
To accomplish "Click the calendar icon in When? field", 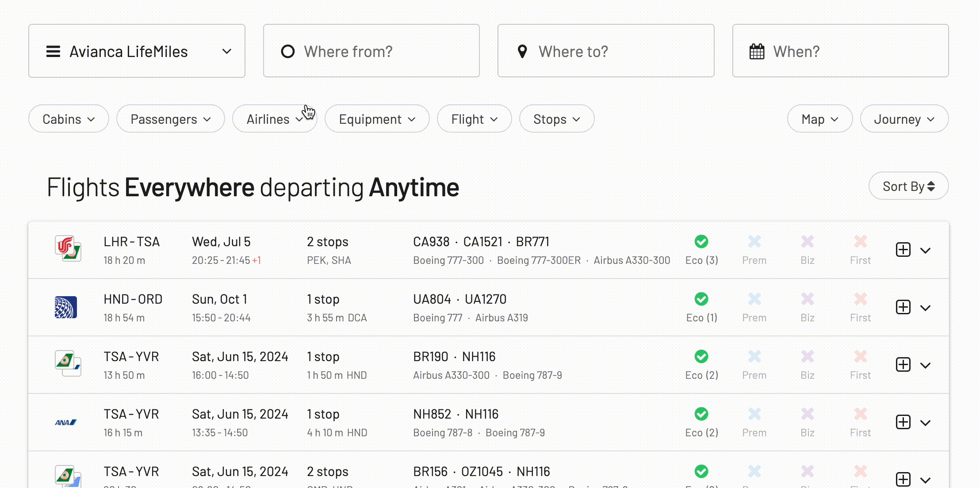I will pyautogui.click(x=757, y=52).
